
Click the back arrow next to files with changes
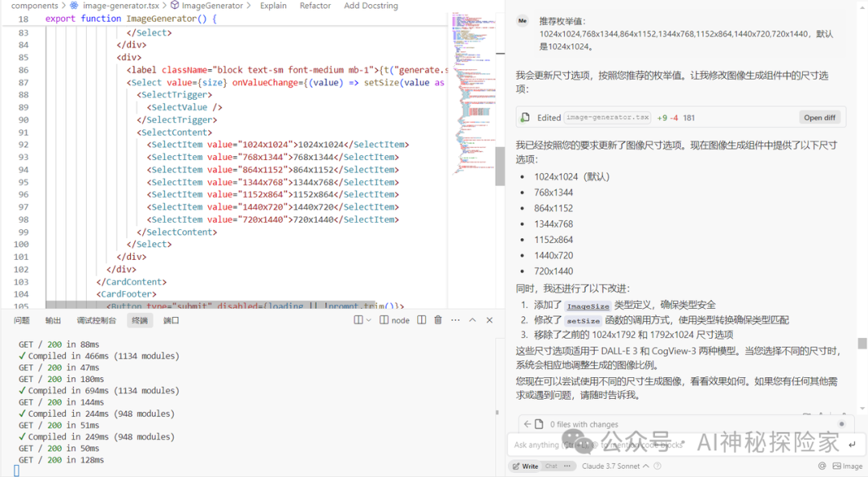[526, 424]
